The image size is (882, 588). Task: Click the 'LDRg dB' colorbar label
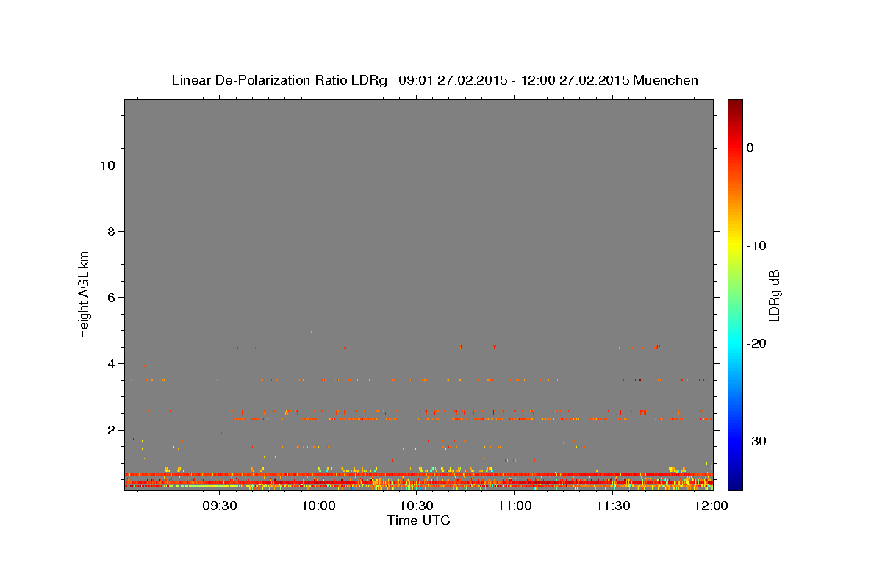click(x=774, y=295)
